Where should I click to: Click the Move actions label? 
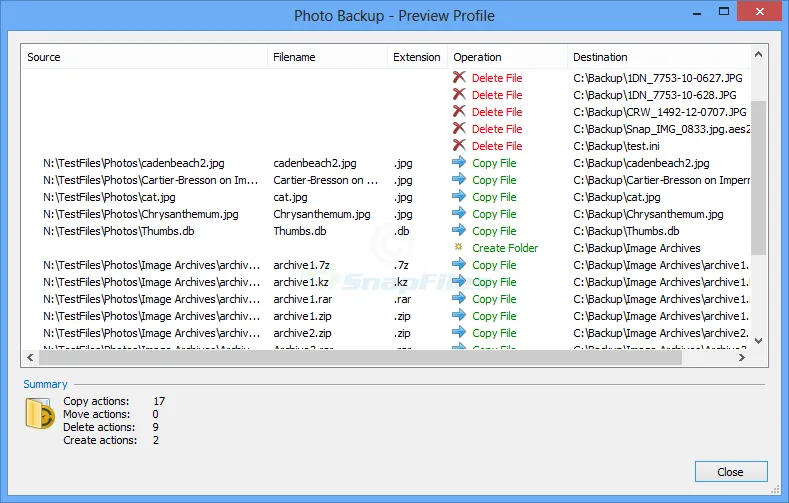click(97, 414)
